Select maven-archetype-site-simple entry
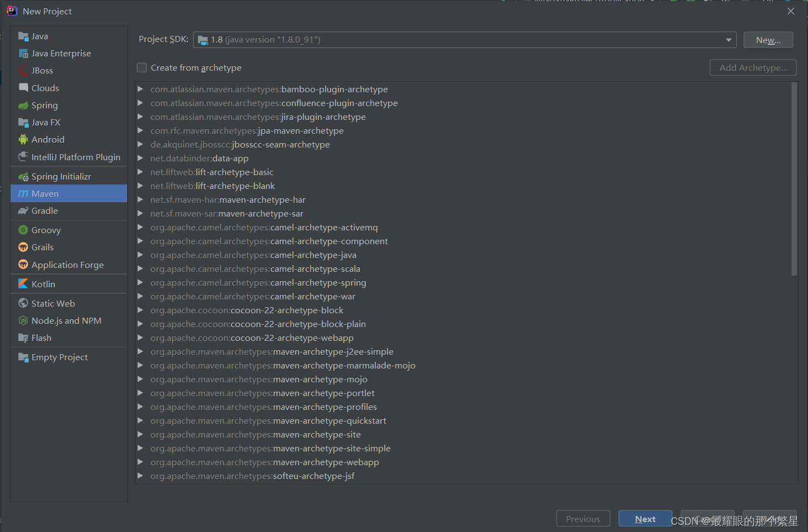 270,448
